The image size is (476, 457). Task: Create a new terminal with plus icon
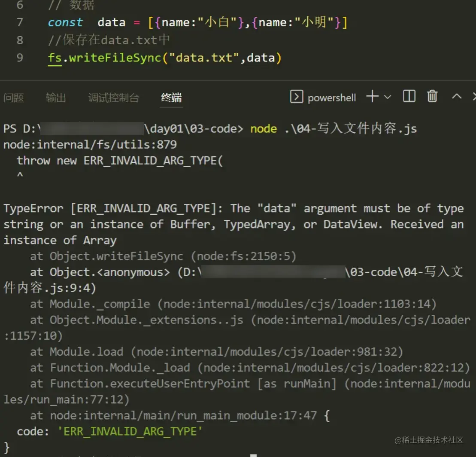coord(372,97)
